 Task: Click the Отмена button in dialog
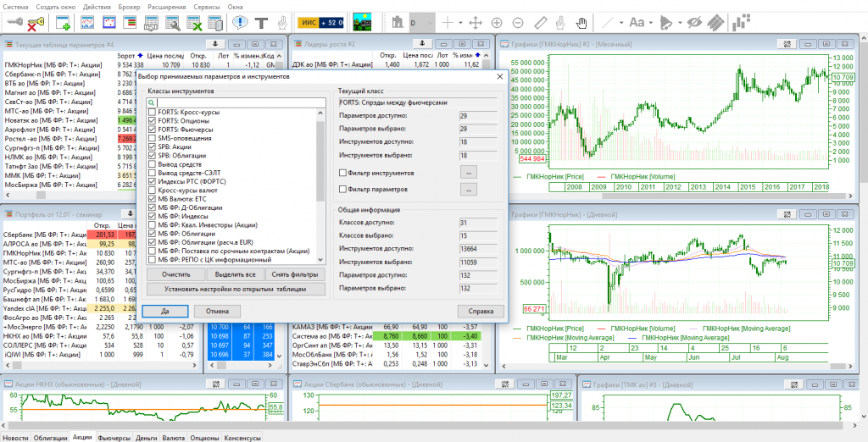(x=217, y=312)
